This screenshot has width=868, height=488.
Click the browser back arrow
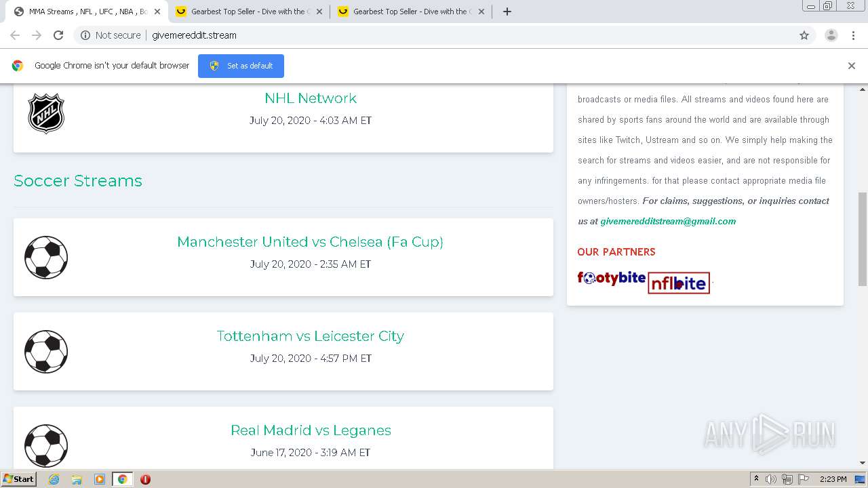tap(15, 35)
